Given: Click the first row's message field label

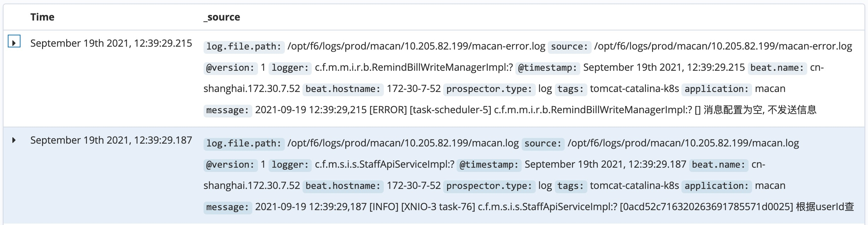Looking at the screenshot, I should coord(228,110).
